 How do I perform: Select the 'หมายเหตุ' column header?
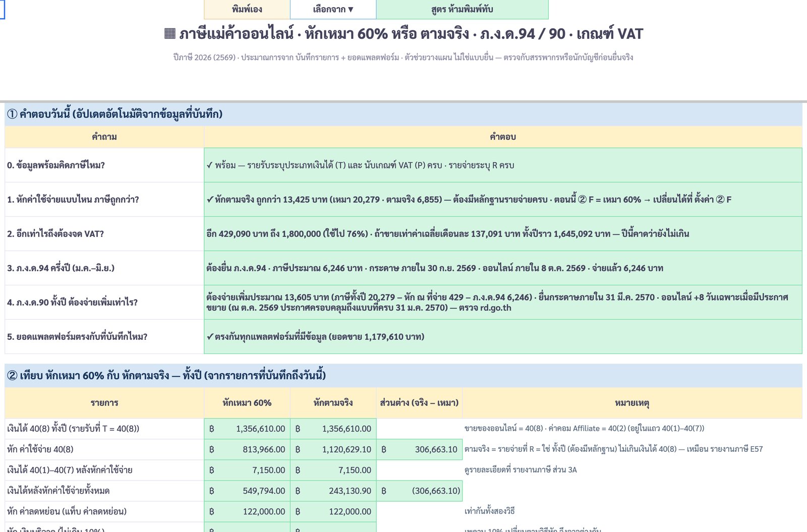632,402
